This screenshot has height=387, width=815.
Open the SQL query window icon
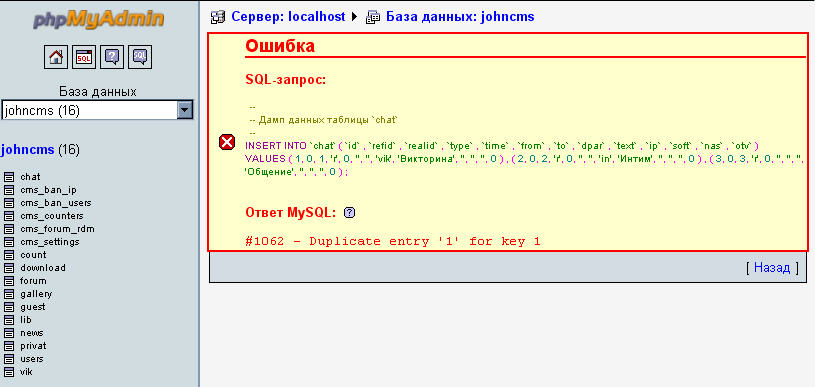pos(84,57)
